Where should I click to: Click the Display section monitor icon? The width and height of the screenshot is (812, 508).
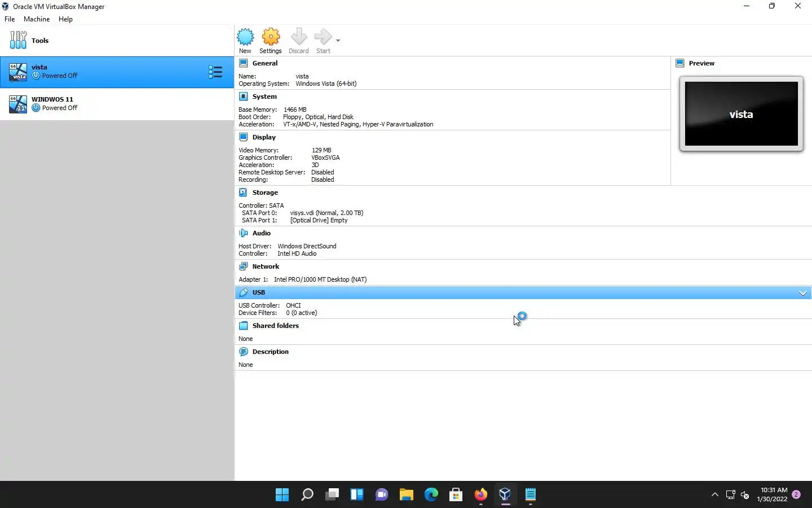[244, 137]
